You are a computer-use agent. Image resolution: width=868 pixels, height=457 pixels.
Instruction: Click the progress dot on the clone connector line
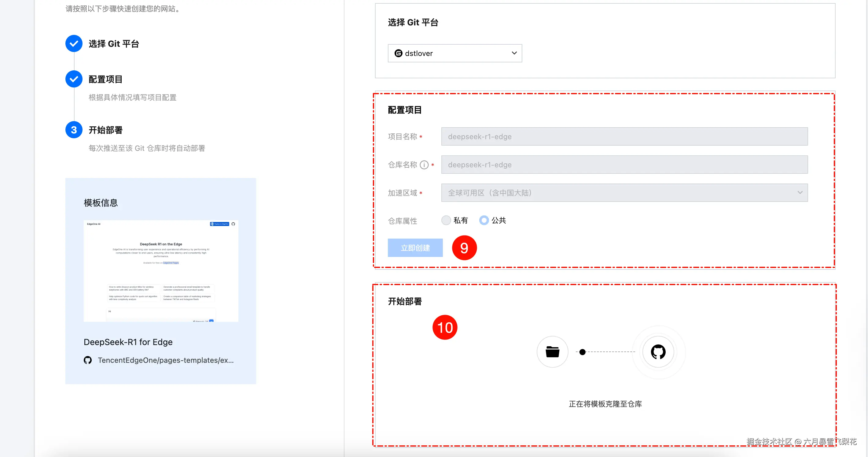582,352
